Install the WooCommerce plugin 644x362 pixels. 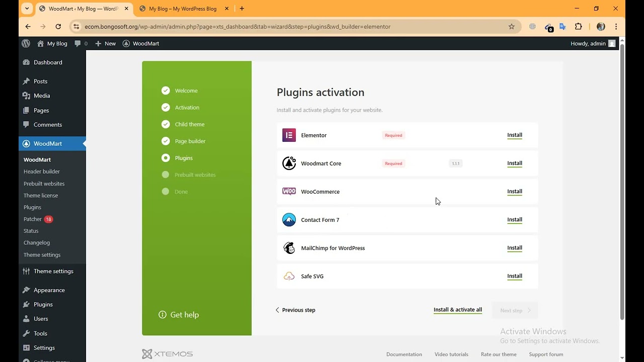click(x=515, y=192)
